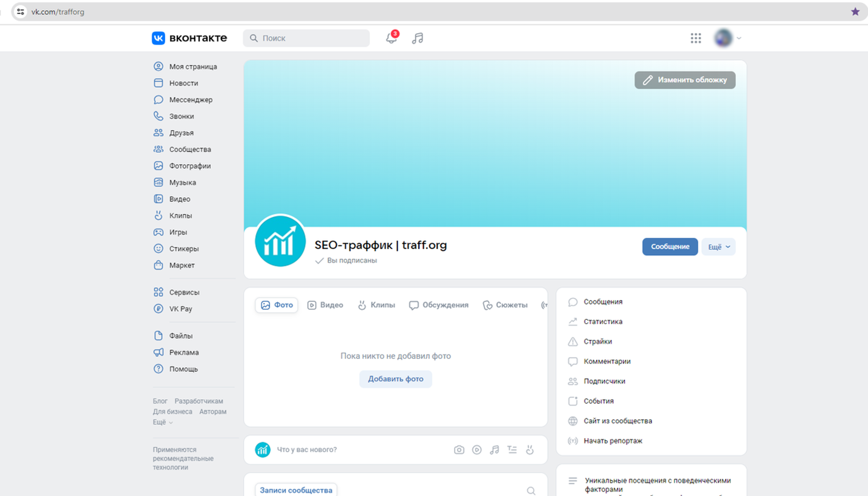
Task: Open the notifications bell
Action: [x=392, y=38]
